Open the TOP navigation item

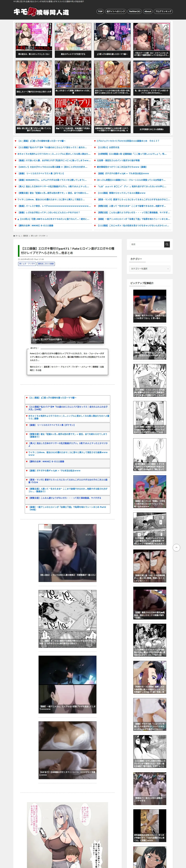(100, 11)
